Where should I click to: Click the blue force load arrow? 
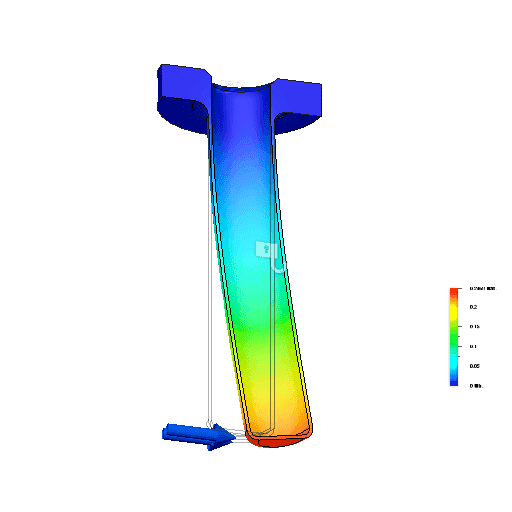(198, 437)
